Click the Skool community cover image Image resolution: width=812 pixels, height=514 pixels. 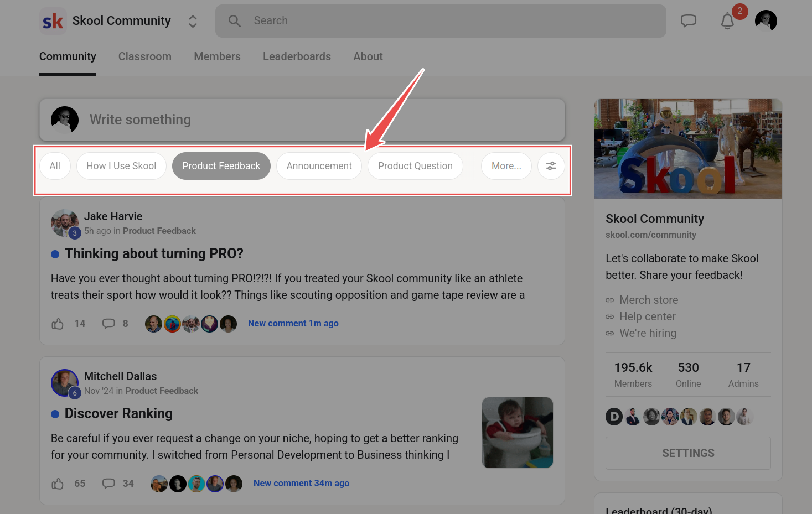[x=688, y=149]
